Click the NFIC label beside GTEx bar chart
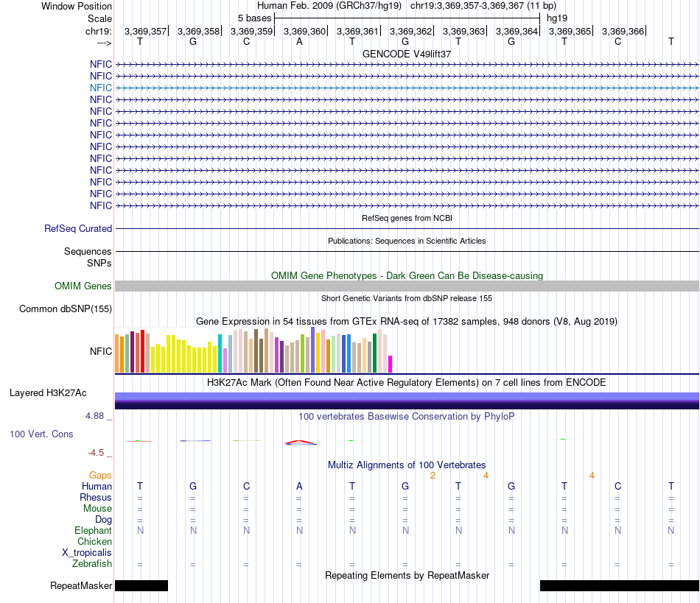The image size is (700, 603). click(x=100, y=351)
